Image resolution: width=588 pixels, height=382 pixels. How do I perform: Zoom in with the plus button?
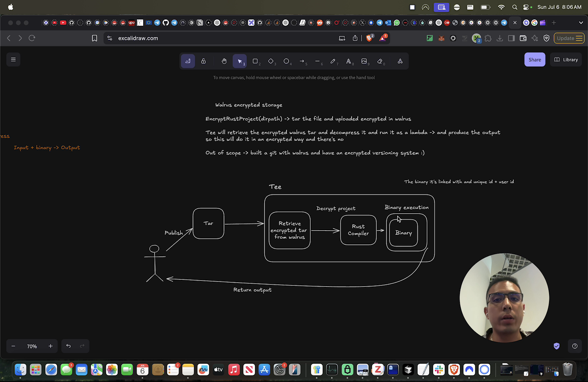(x=51, y=346)
